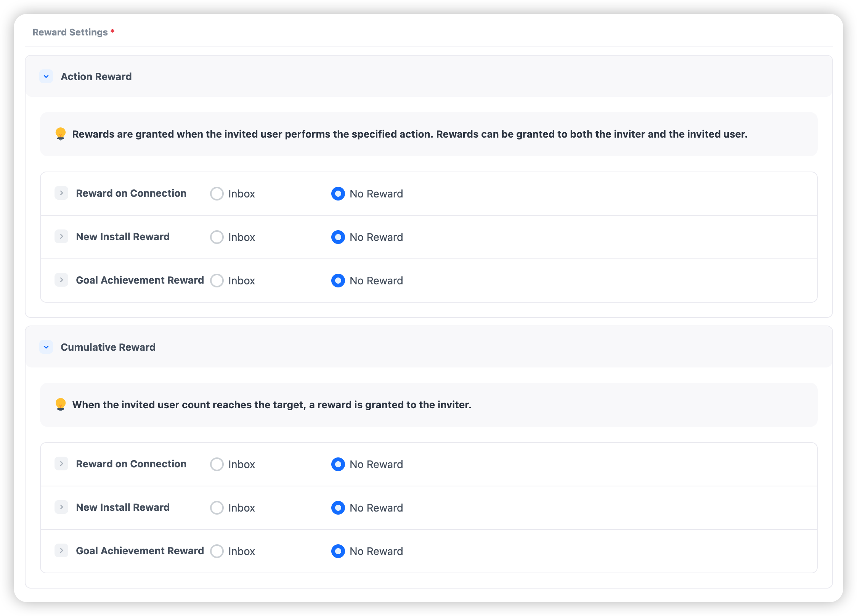Select Inbox for Cumulative New Install Reward
This screenshot has height=616, width=857.
(217, 508)
